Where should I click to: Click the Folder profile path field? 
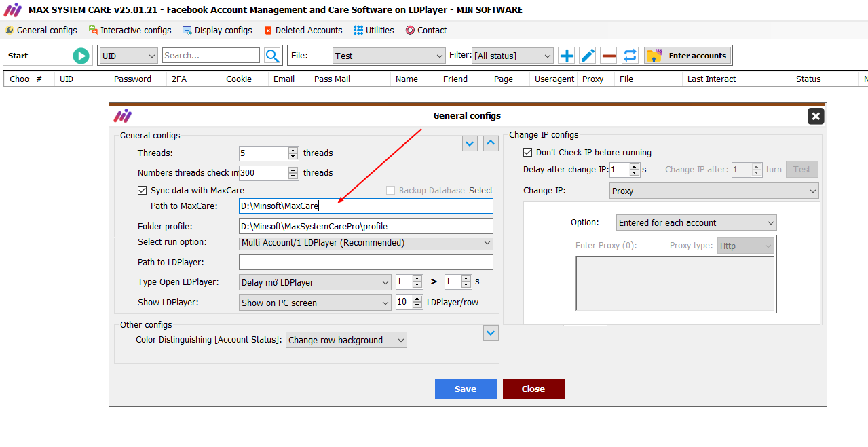point(366,226)
